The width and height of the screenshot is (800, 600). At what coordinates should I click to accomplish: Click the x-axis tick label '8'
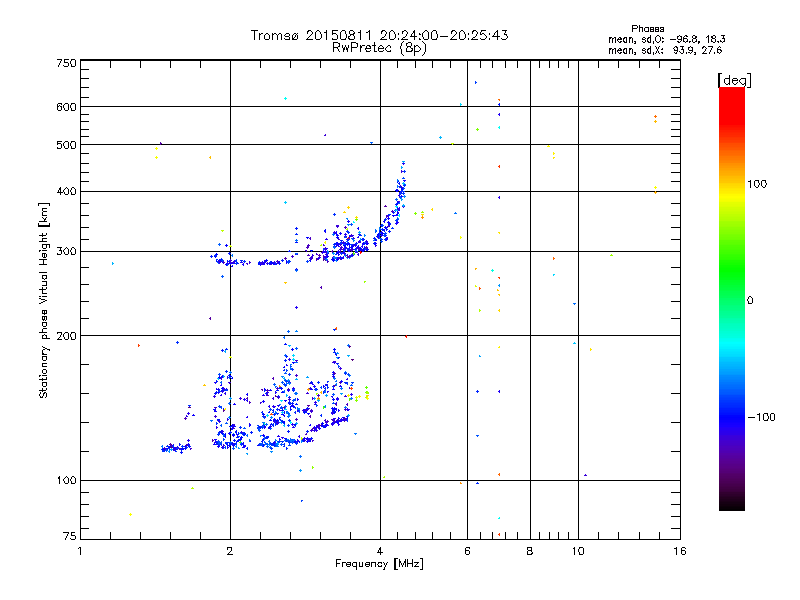coord(530,551)
